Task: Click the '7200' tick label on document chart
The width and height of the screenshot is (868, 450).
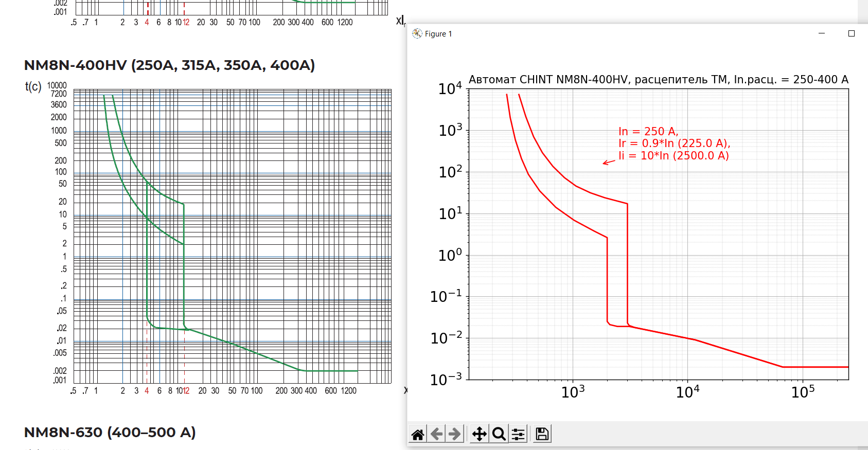Action: 59,94
